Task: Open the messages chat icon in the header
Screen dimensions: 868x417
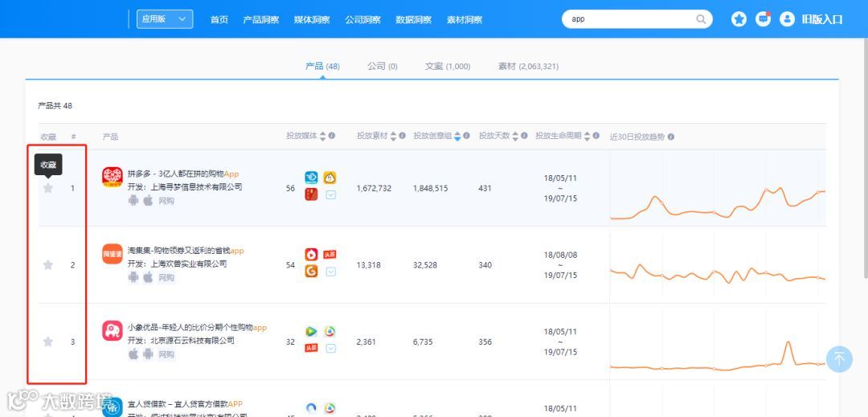Action: click(x=764, y=18)
